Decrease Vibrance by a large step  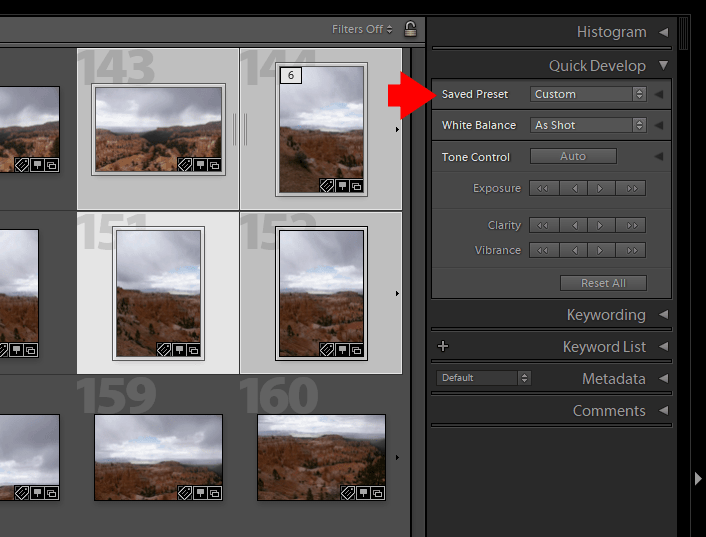tap(544, 250)
